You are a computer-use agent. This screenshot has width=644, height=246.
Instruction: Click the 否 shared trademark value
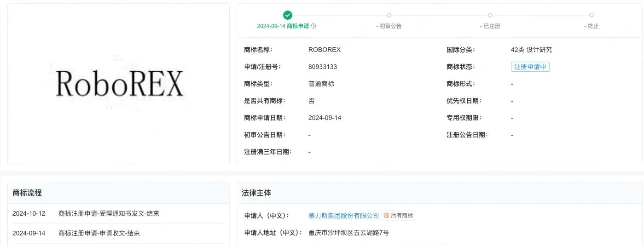312,101
